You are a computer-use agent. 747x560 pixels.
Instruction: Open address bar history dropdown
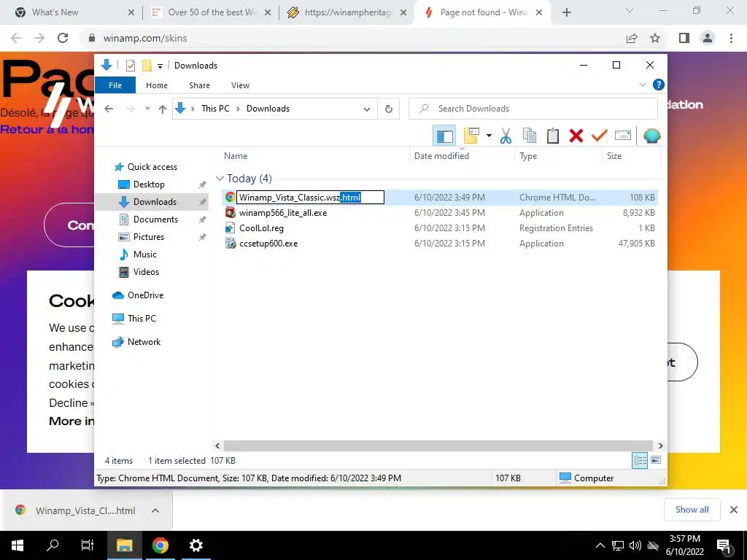[x=367, y=109]
